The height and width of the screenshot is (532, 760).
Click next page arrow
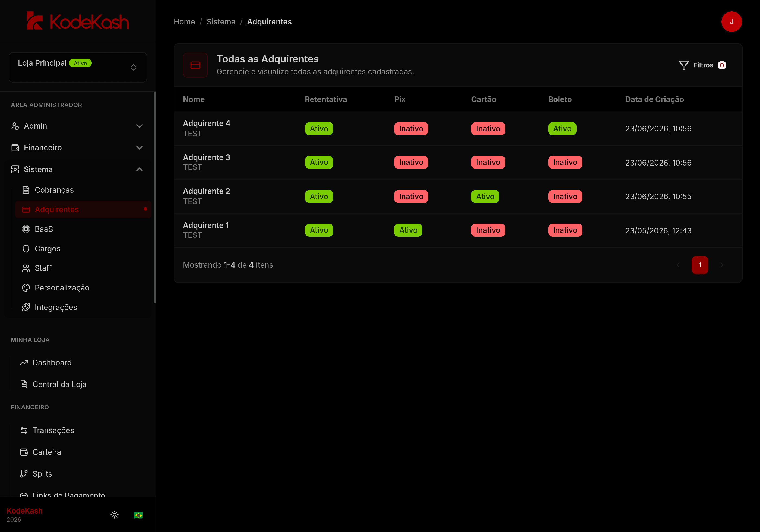click(722, 265)
